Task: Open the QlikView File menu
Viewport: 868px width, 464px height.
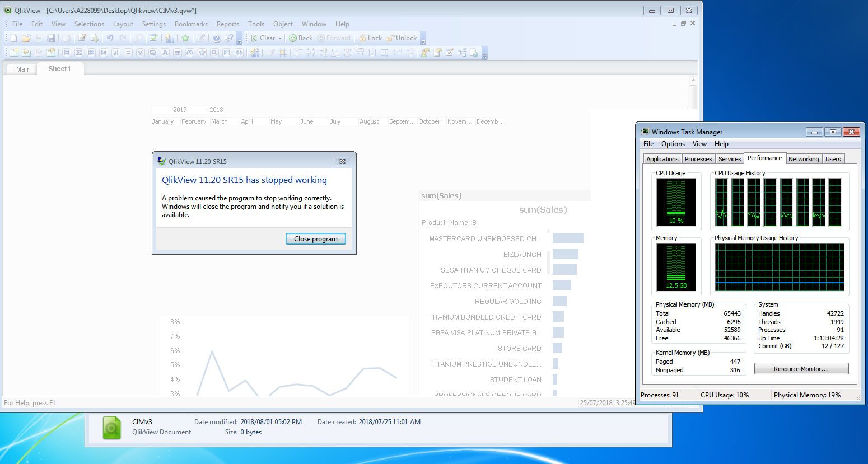Action: (17, 24)
